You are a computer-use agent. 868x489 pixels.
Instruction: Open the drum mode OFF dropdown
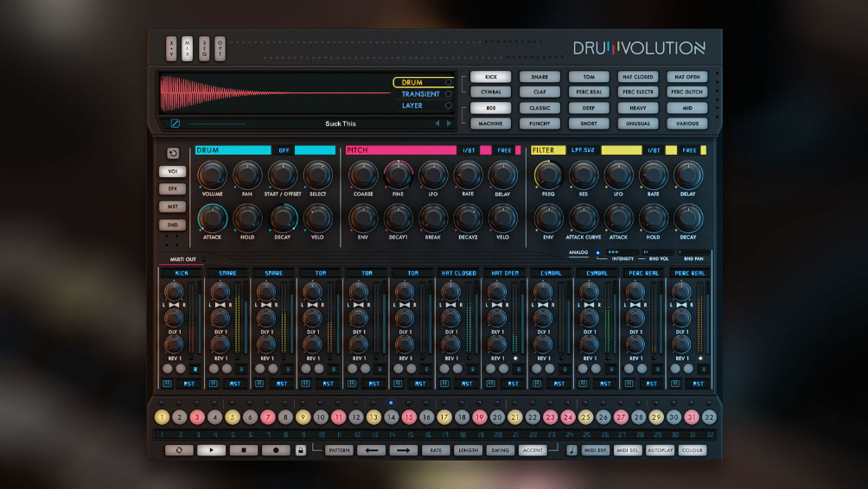[284, 150]
